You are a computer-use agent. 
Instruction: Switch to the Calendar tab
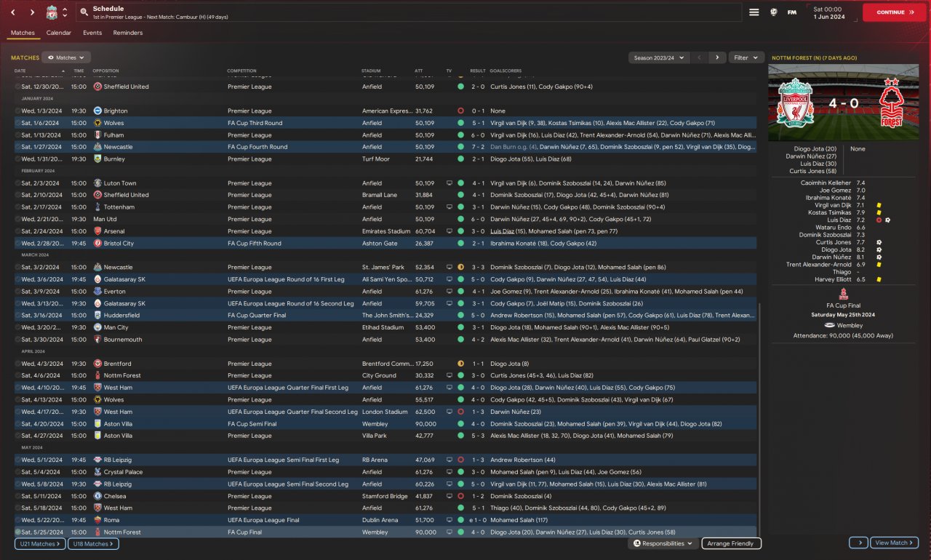(x=59, y=33)
